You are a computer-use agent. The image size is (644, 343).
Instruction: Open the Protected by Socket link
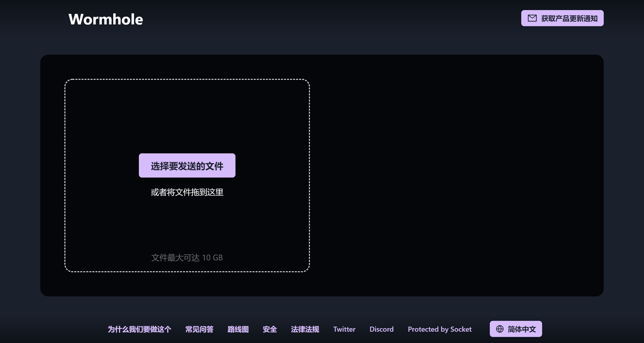point(439,329)
